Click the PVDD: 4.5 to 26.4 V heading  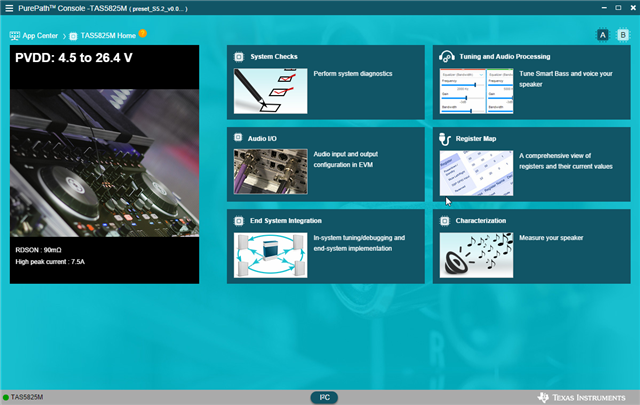pos(74,58)
